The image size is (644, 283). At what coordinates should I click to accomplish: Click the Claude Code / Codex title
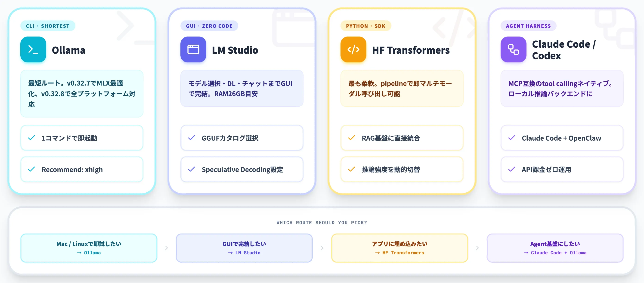coord(564,50)
